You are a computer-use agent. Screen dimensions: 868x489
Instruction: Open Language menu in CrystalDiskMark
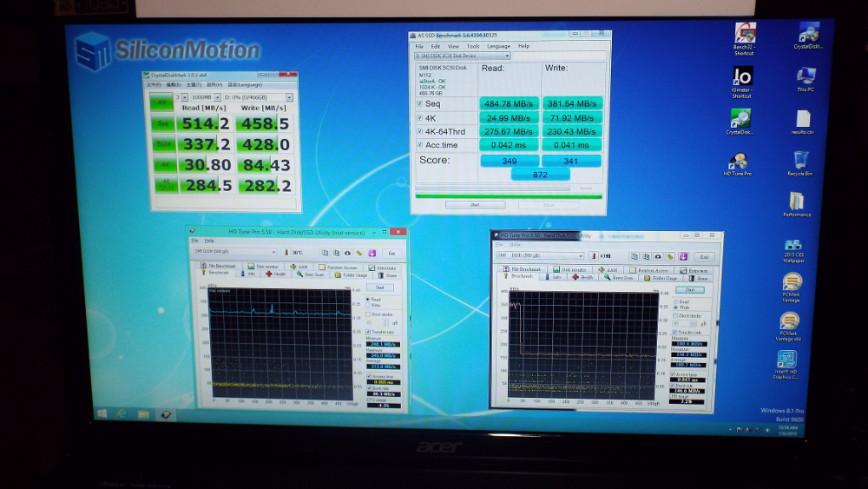pyautogui.click(x=245, y=85)
